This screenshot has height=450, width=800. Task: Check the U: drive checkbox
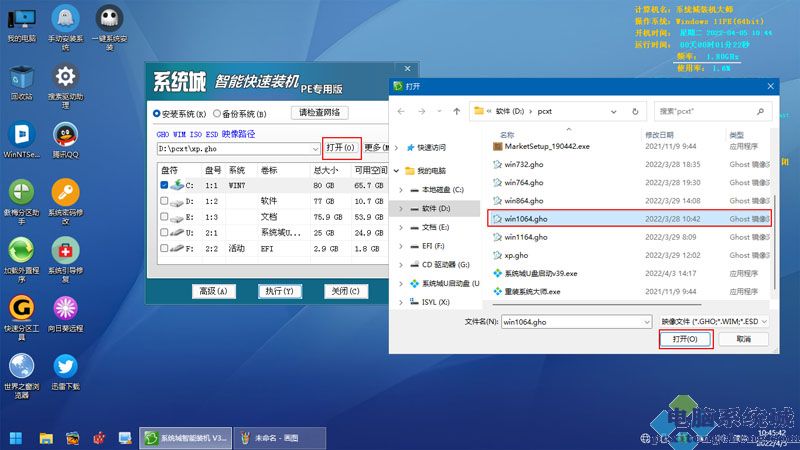pos(164,233)
